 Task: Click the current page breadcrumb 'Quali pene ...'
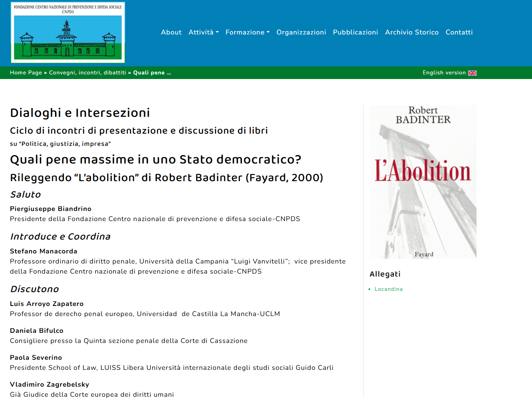click(152, 73)
